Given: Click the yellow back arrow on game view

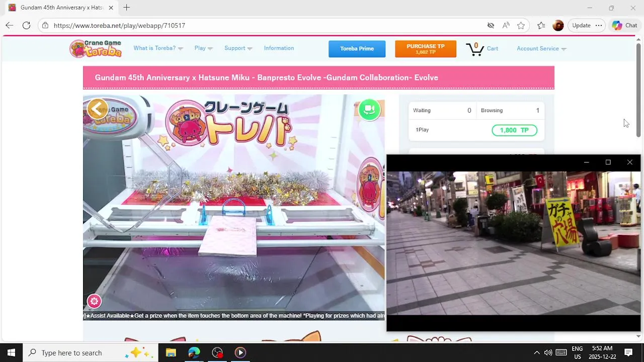Looking at the screenshot, I should [97, 109].
